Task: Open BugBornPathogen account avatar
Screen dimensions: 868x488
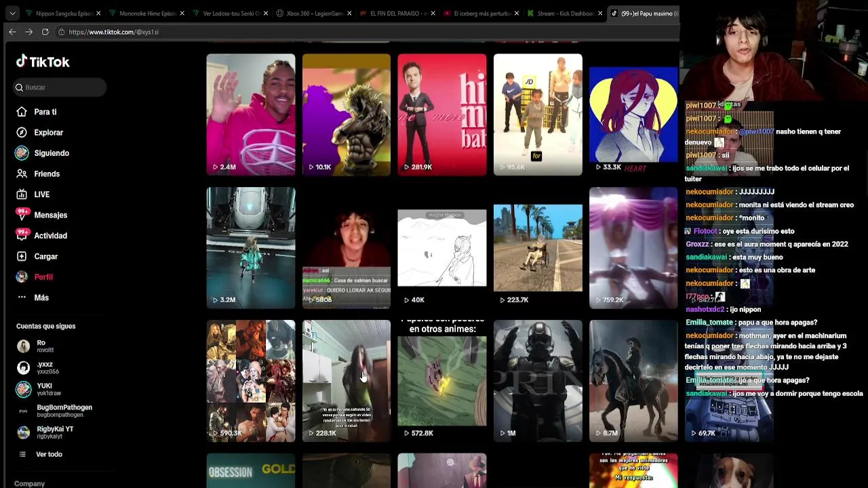Action: click(x=24, y=411)
